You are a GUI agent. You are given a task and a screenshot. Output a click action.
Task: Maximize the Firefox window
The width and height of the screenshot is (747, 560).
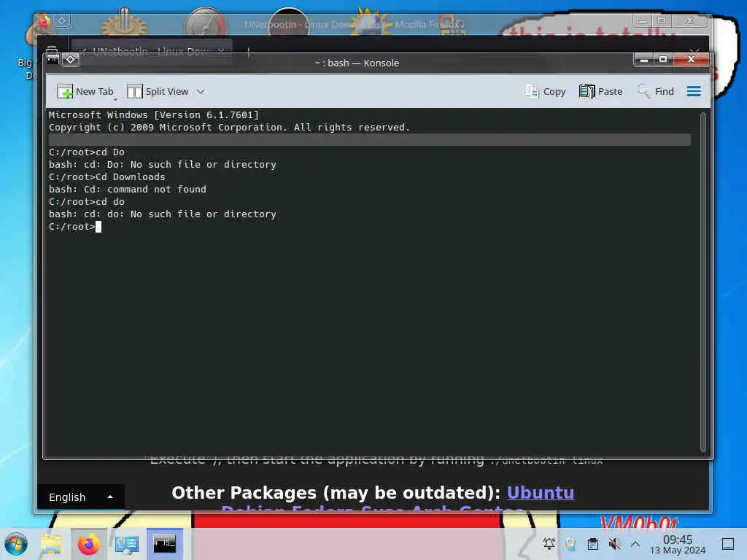click(661, 20)
